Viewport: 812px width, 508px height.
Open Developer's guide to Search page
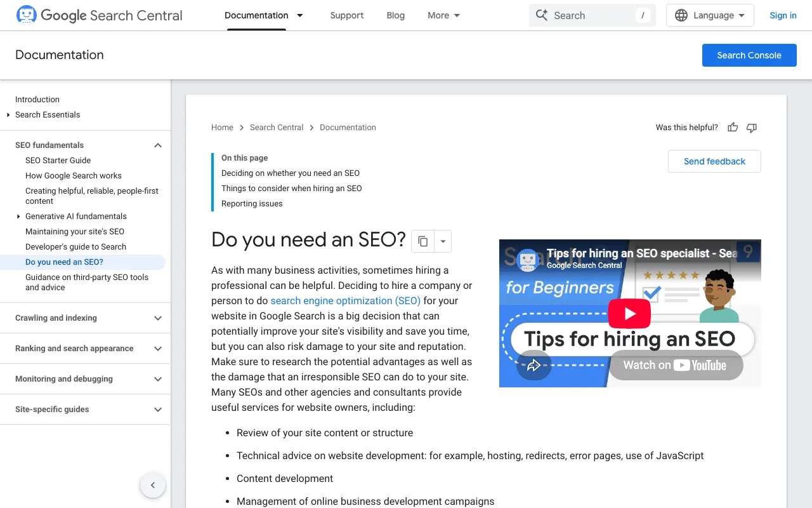[x=76, y=247]
